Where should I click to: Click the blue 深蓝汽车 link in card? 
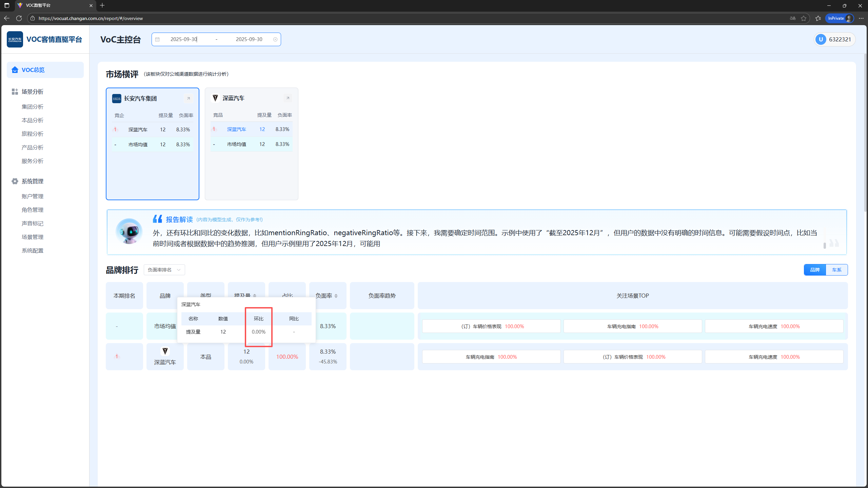point(236,129)
